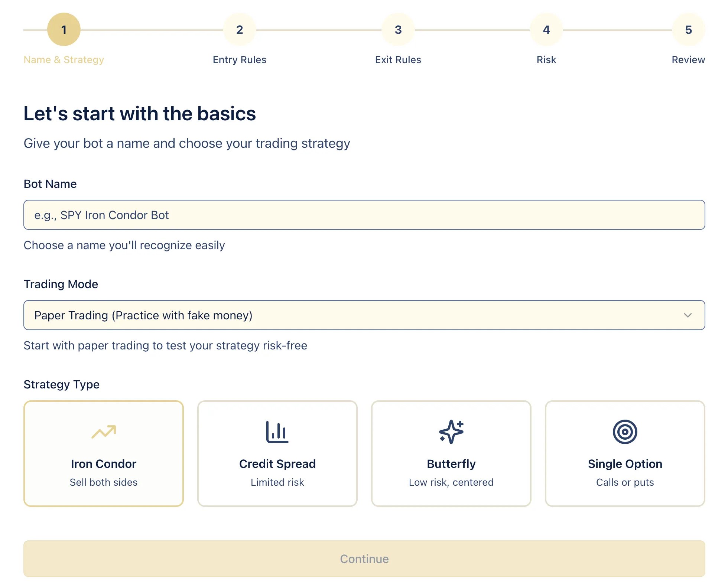728x586 pixels.
Task: Select the Single Option strategy card
Action: click(x=625, y=454)
